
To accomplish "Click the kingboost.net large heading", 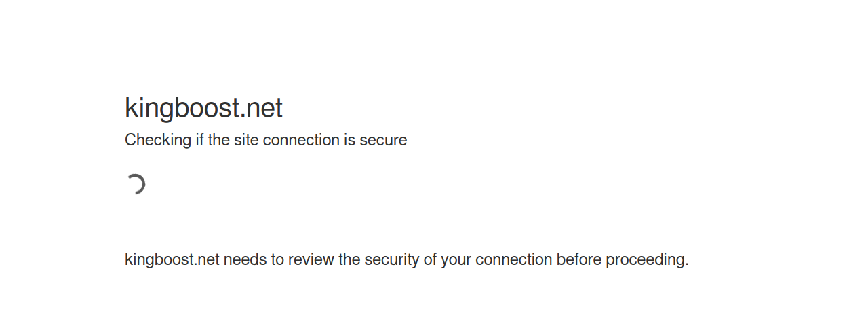I will click(203, 109).
